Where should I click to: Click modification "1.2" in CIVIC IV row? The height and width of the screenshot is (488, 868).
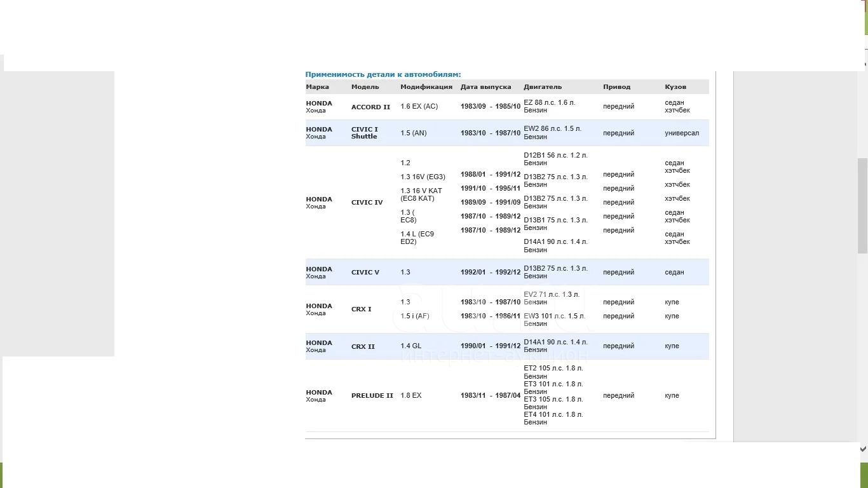point(405,163)
